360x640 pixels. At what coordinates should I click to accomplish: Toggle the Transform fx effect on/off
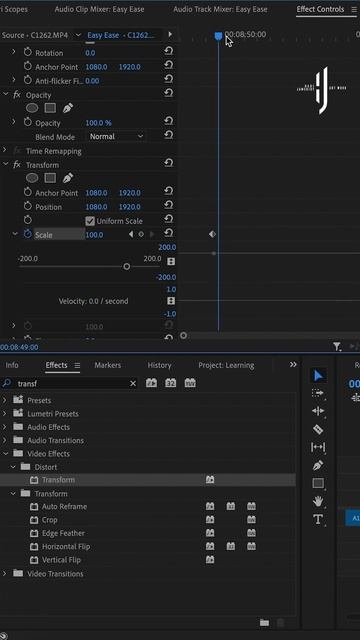17,164
